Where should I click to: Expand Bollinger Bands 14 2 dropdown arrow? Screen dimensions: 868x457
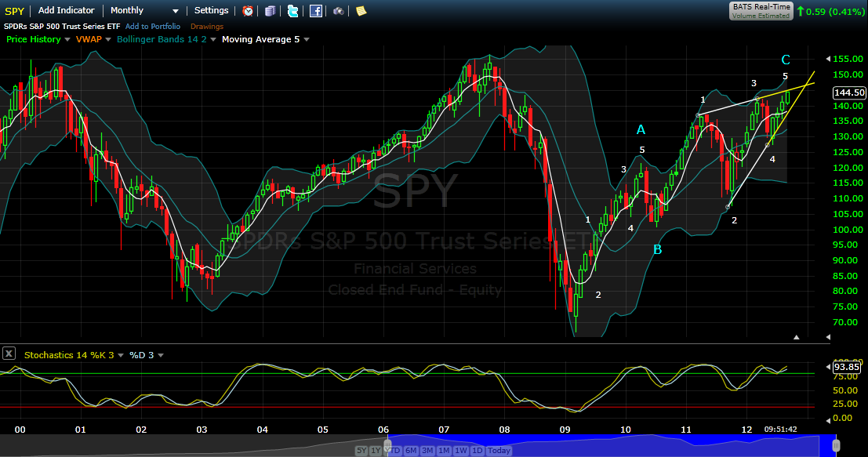tap(213, 40)
